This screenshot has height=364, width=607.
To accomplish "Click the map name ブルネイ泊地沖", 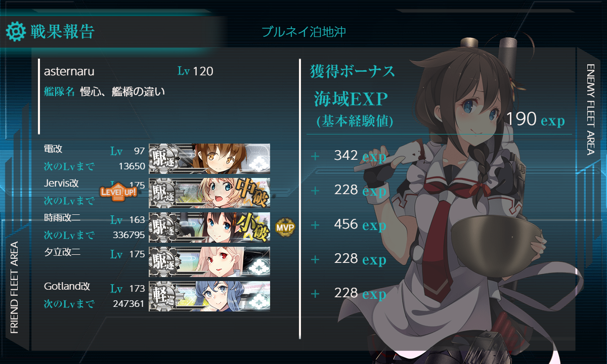I will pyautogui.click(x=303, y=32).
